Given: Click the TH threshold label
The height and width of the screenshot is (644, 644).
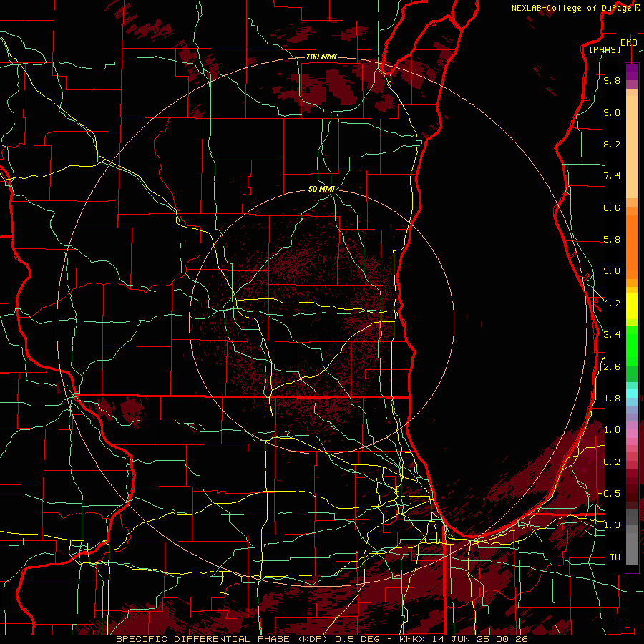Looking at the screenshot, I should 615,557.
